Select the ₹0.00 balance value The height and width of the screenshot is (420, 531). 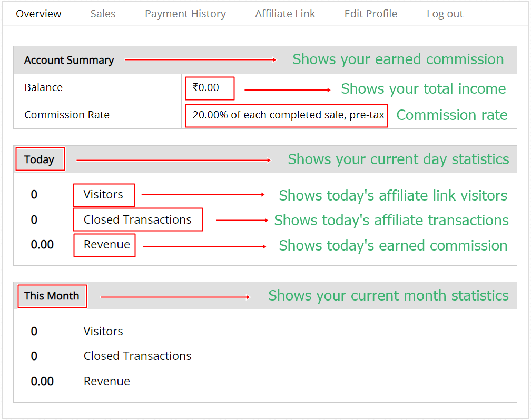206,87
